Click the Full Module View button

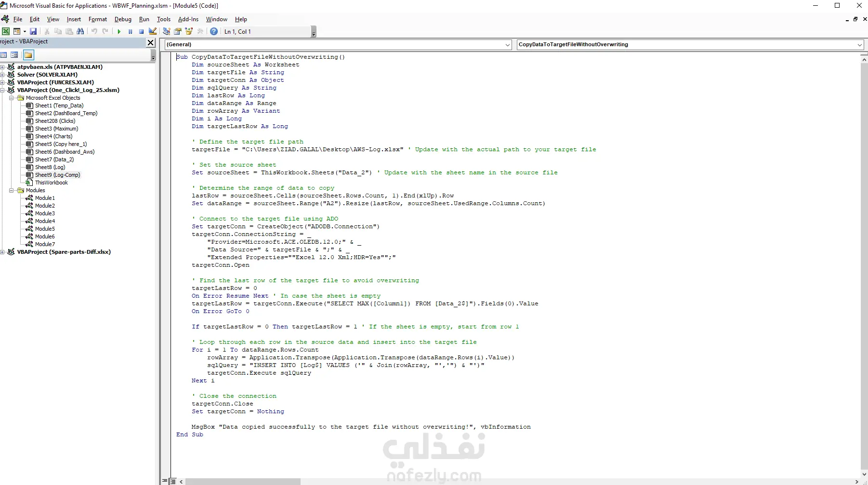coord(173,481)
